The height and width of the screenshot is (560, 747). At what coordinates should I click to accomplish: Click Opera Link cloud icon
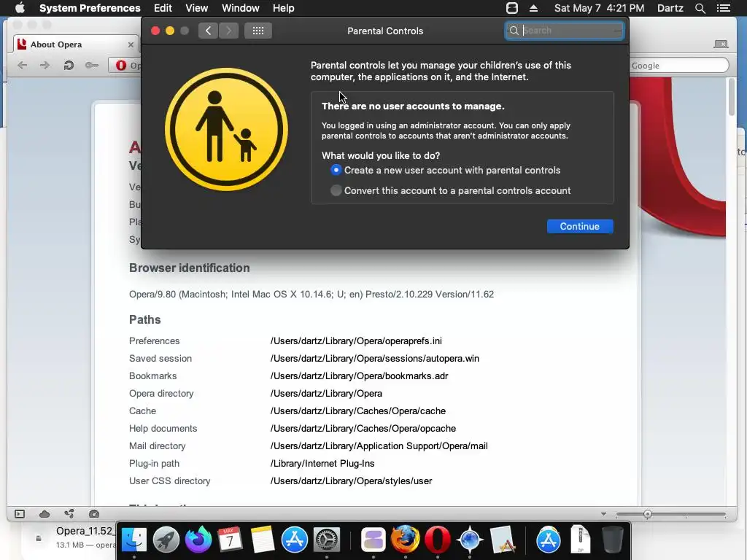coord(44,514)
